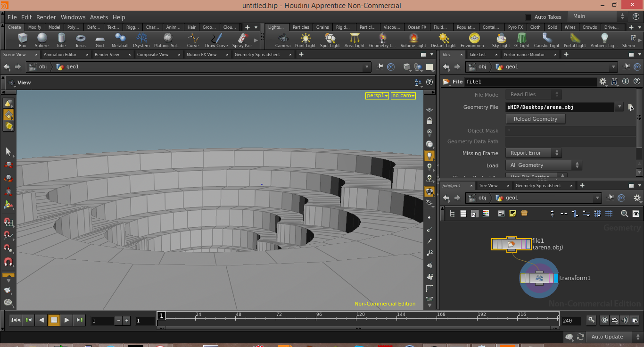Click the Draw Curve tool
The image size is (644, 347).
(216, 40)
